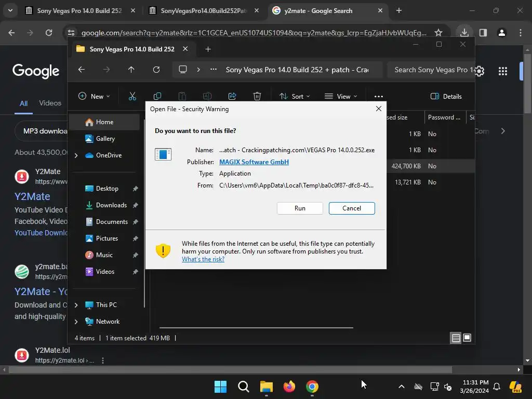Open Google apps grid icon

click(503, 71)
